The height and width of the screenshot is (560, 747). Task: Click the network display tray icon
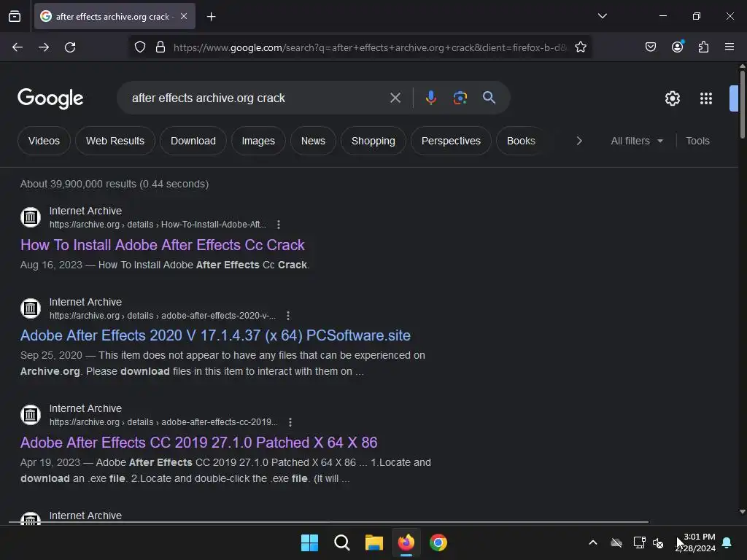pos(639,542)
